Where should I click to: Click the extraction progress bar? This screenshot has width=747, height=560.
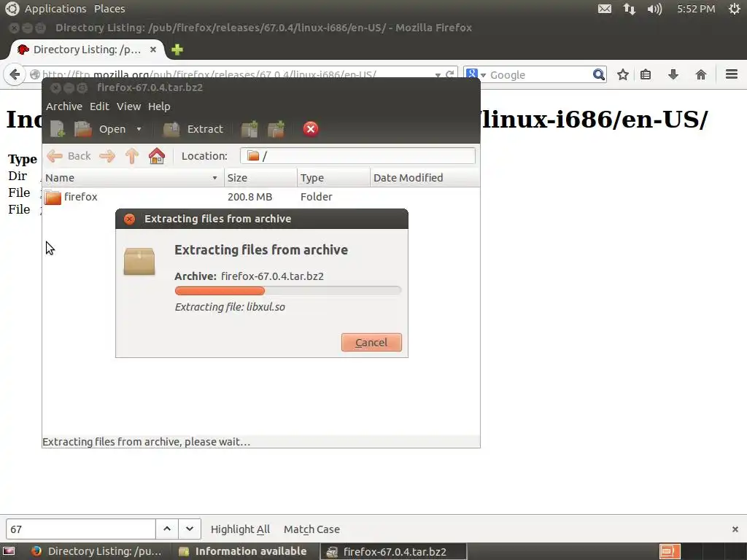click(287, 291)
